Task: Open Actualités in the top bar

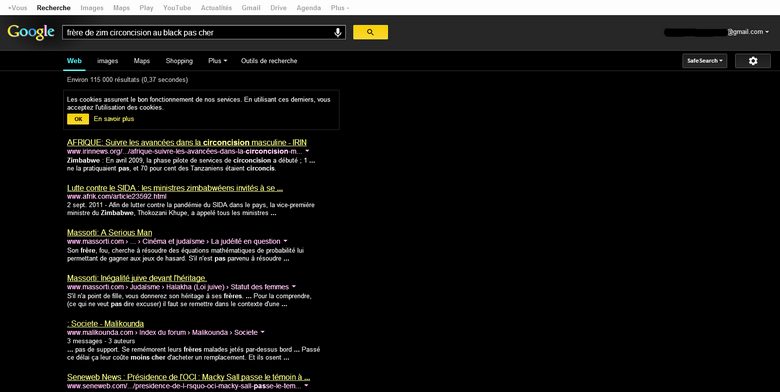Action: [x=216, y=8]
